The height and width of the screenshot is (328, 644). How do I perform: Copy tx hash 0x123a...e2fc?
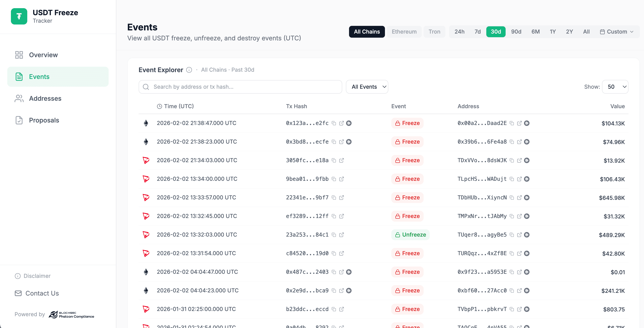334,123
